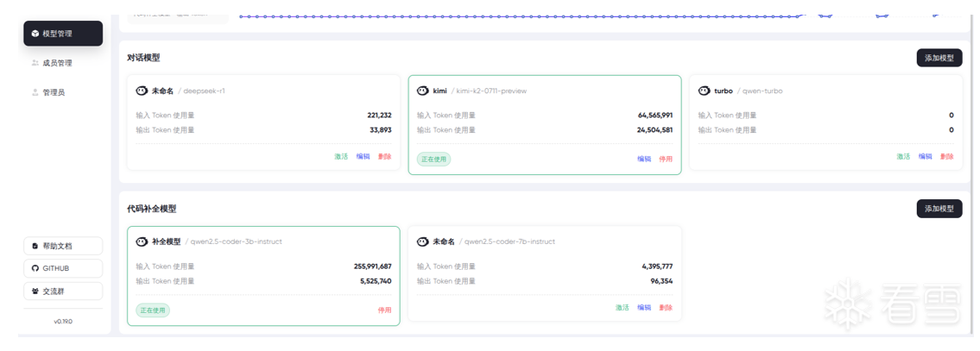Activate the deepseek-r1 model
This screenshot has height=351, width=980.
[341, 156]
